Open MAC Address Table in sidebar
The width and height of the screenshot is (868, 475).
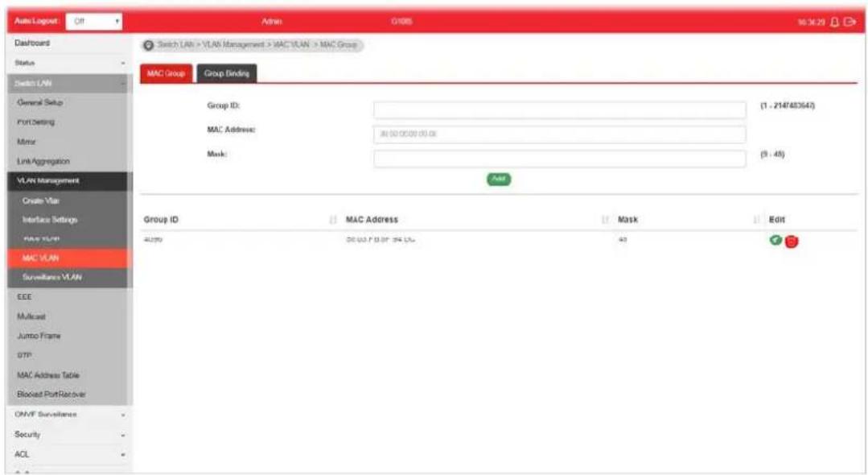click(x=48, y=375)
